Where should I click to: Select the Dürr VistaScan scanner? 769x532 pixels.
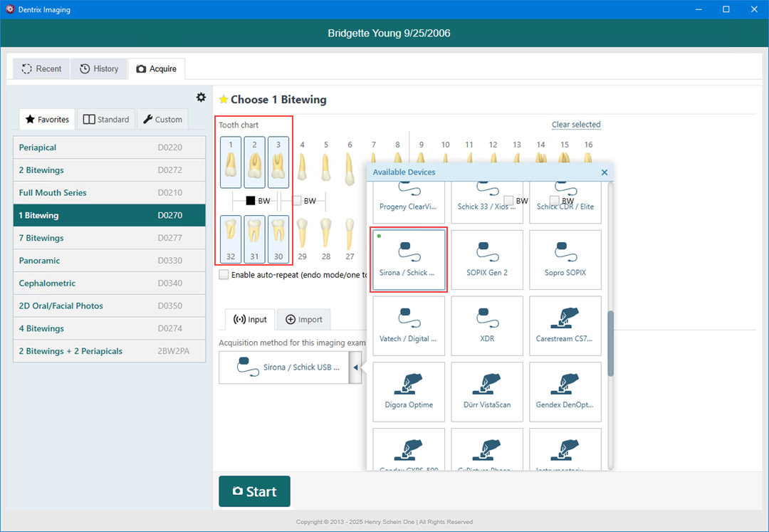click(487, 392)
